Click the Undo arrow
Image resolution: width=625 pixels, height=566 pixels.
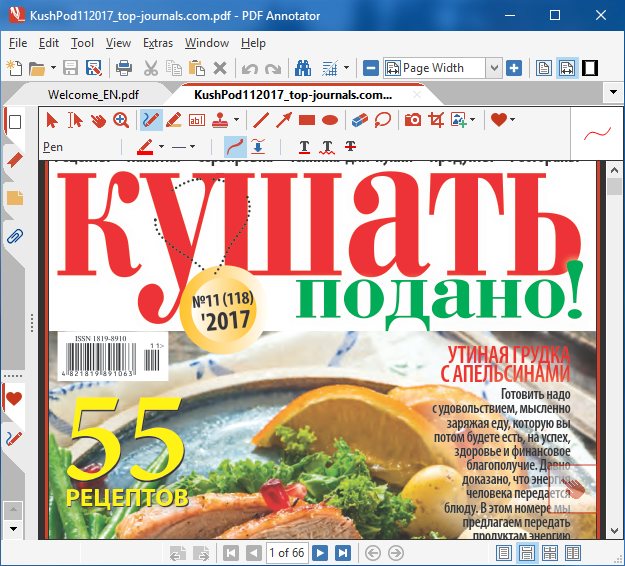click(250, 69)
